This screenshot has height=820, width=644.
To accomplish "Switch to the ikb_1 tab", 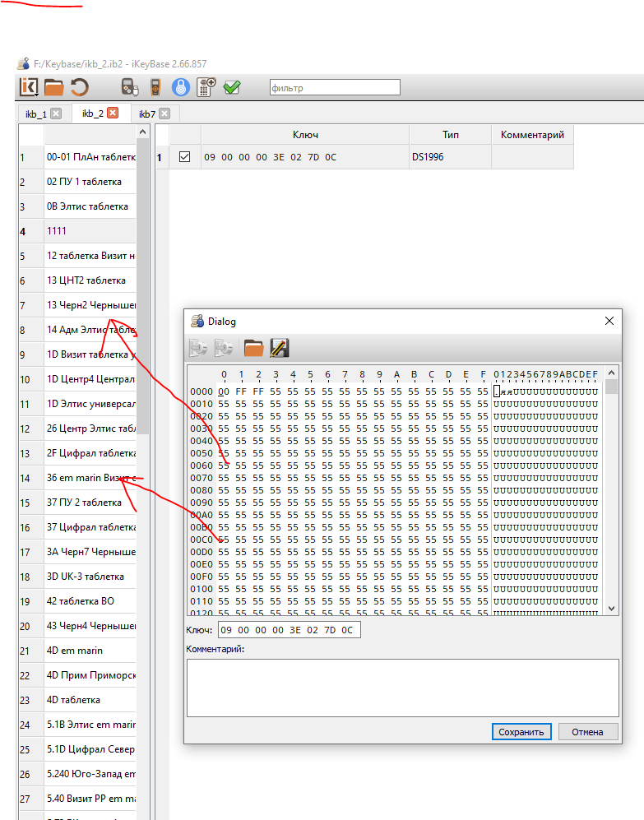I will [x=35, y=114].
